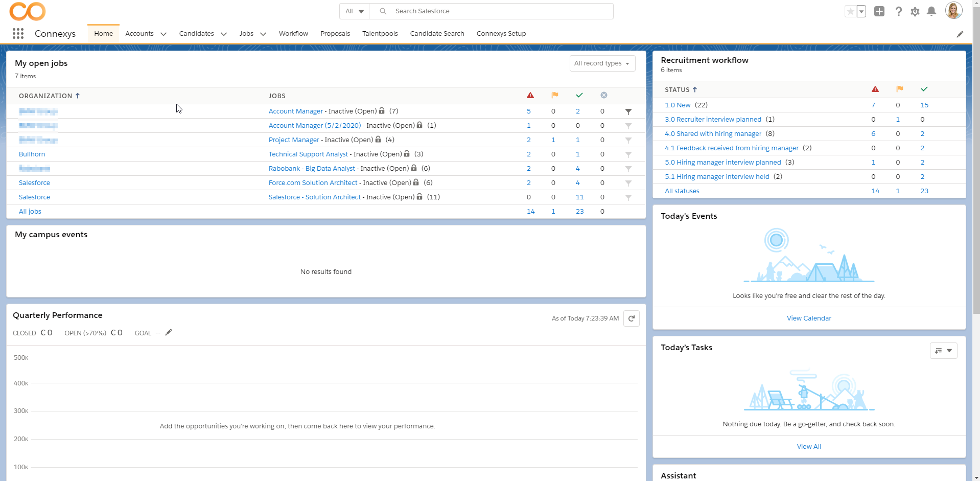The image size is (980, 481).
Task: Click the favorites star icon
Action: pyautogui.click(x=850, y=11)
